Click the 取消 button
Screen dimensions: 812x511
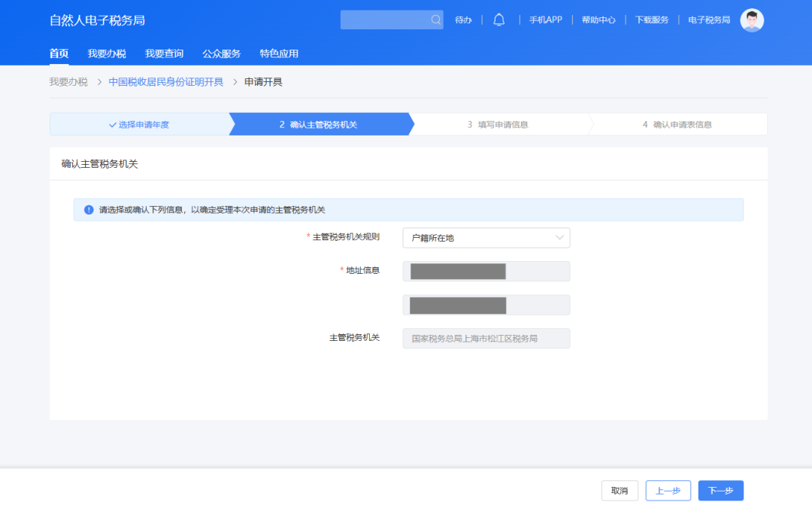pos(620,491)
